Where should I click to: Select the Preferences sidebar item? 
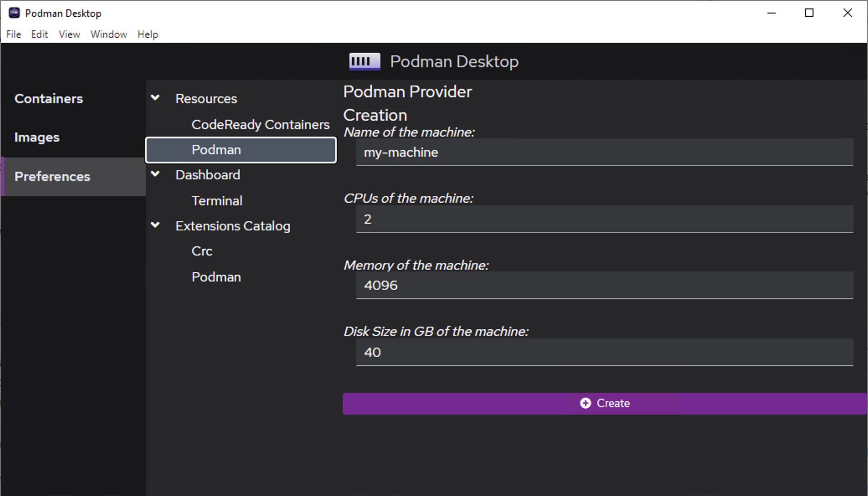pyautogui.click(x=73, y=176)
